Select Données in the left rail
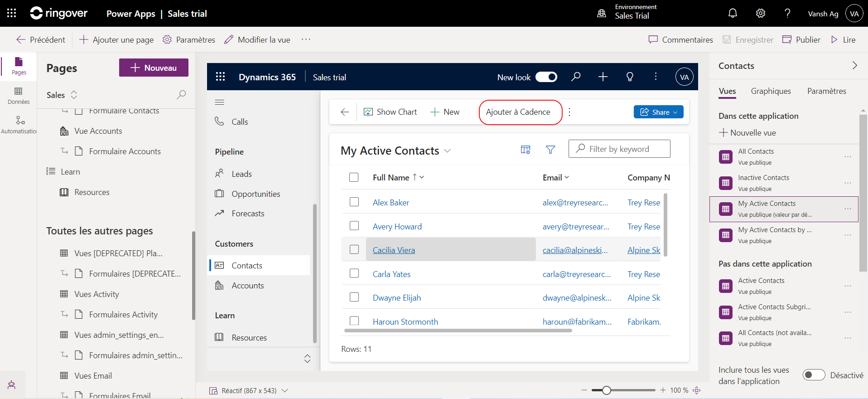868x399 pixels. pyautogui.click(x=19, y=96)
